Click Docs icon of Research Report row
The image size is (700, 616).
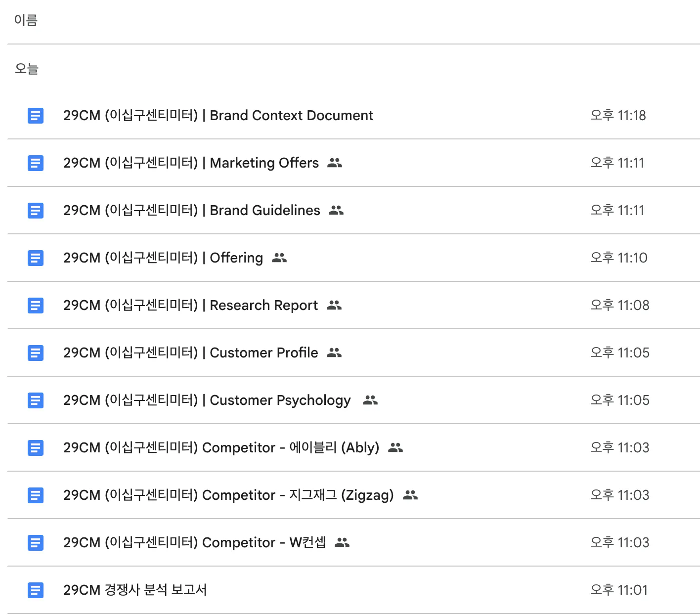(35, 306)
